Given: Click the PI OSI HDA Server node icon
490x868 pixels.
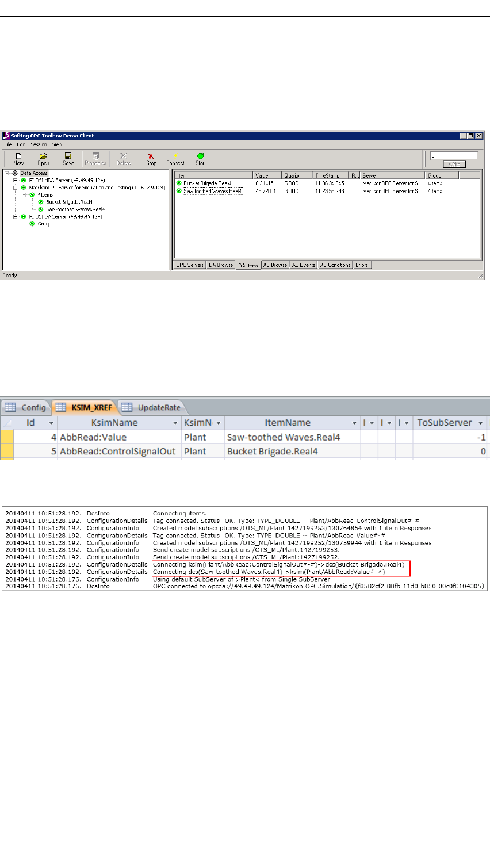Looking at the screenshot, I should coord(24,180).
